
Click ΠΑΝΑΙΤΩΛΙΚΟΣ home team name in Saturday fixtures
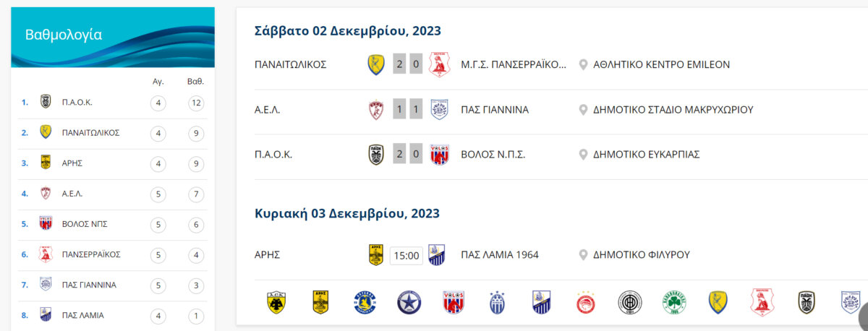[x=291, y=64]
